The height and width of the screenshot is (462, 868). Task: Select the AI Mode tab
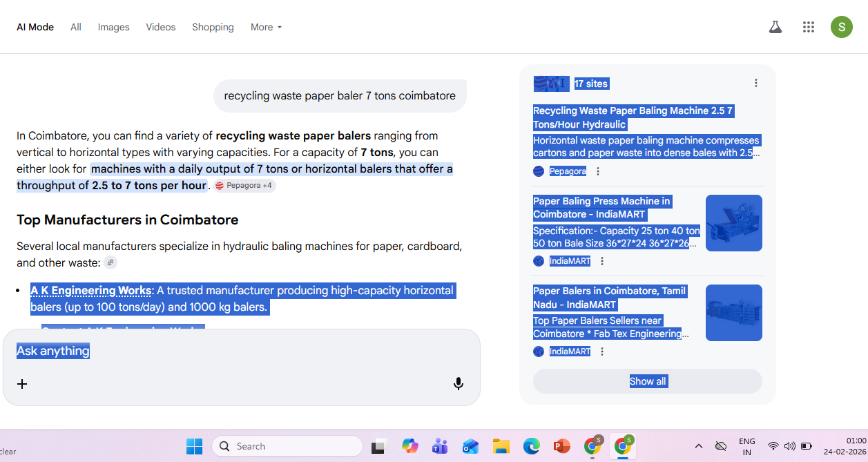click(x=35, y=27)
